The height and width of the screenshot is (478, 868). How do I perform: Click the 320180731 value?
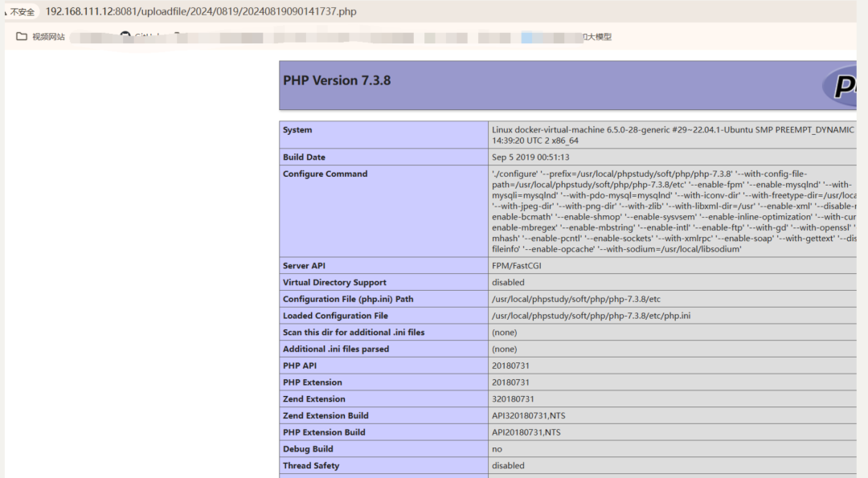click(x=513, y=399)
